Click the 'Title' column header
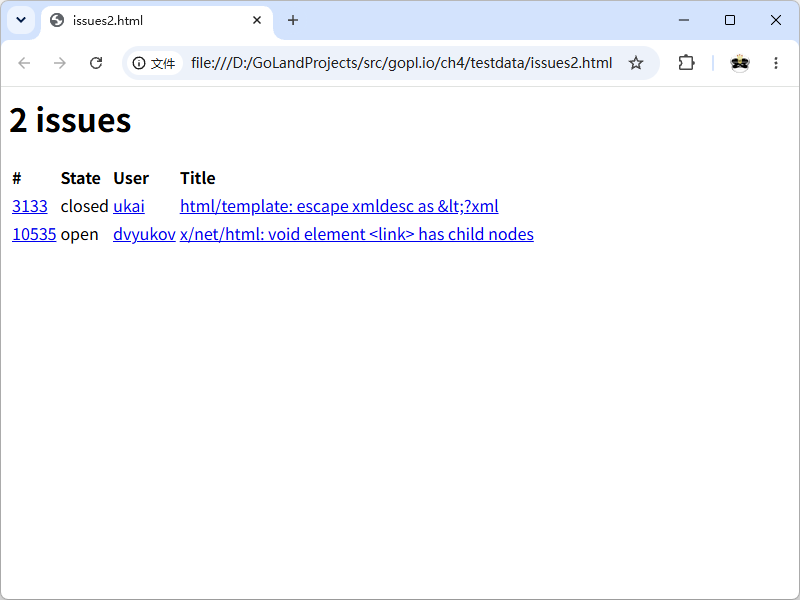 coord(197,178)
